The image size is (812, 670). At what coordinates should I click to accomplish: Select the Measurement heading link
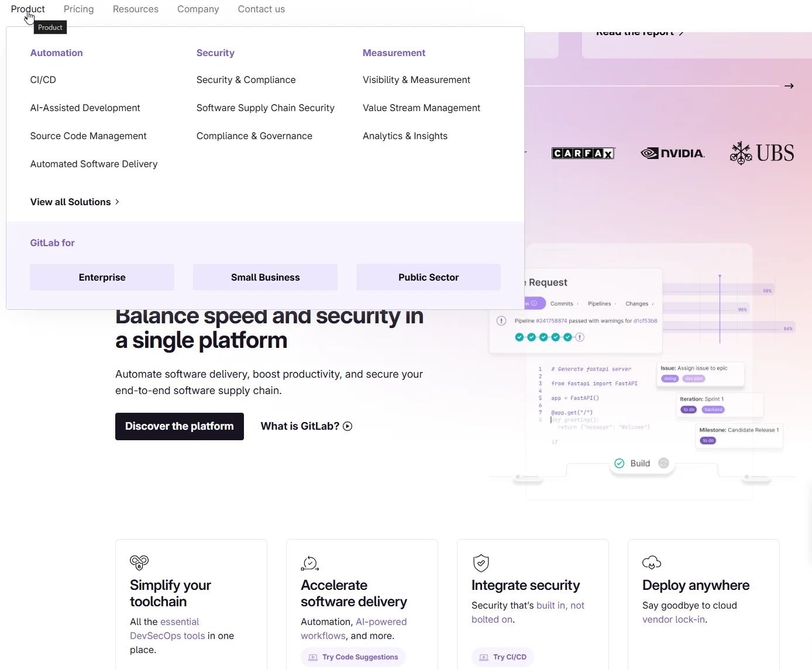pyautogui.click(x=394, y=53)
